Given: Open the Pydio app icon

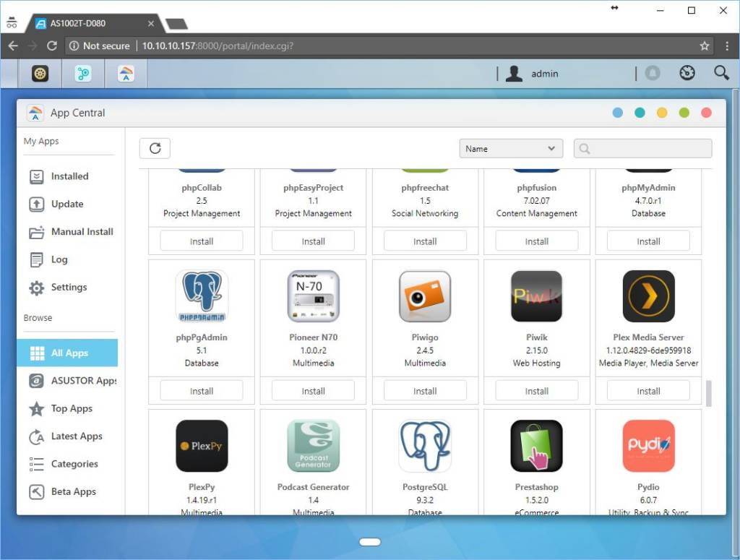Looking at the screenshot, I should pyautogui.click(x=648, y=446).
